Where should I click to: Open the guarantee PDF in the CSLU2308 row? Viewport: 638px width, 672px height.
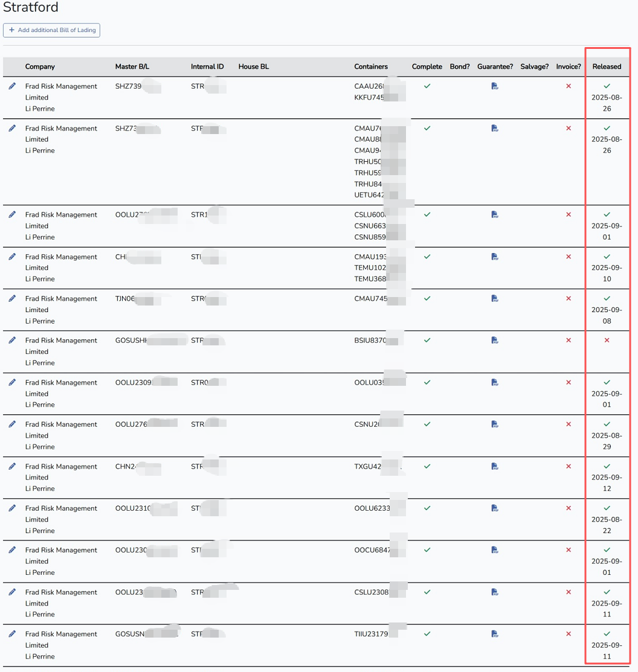click(495, 592)
